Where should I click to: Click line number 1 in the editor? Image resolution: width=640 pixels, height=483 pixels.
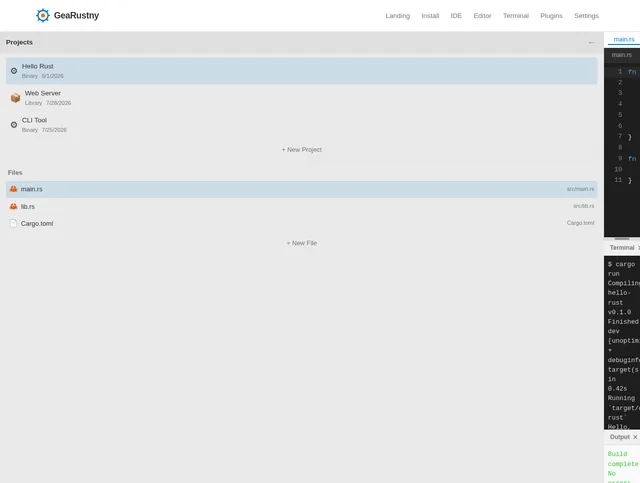[620, 71]
